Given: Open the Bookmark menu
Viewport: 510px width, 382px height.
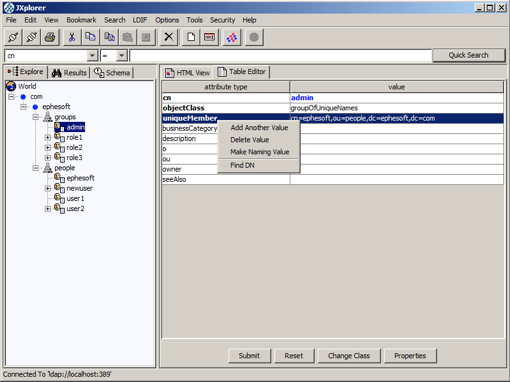Looking at the screenshot, I should pos(81,20).
